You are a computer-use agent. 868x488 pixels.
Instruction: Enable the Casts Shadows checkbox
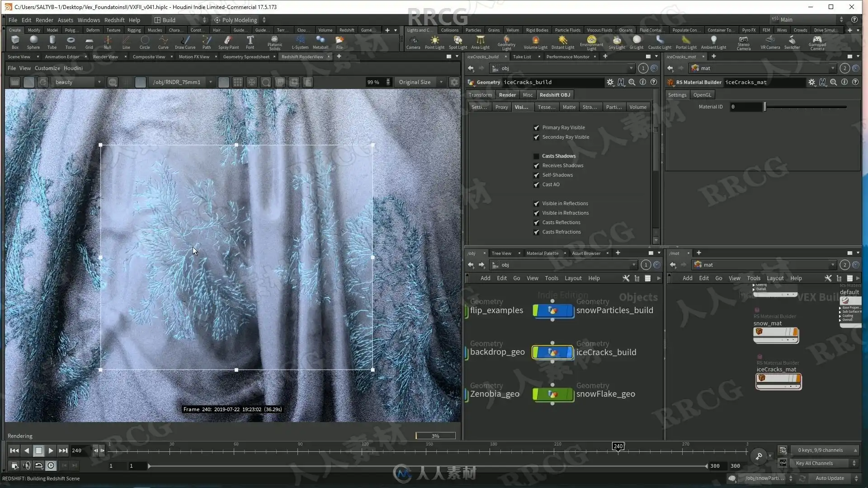point(536,156)
